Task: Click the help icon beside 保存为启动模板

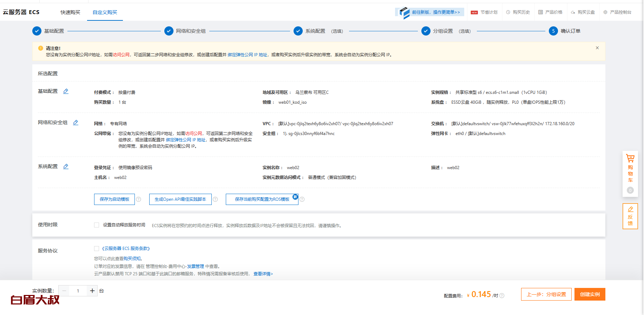Action: pyautogui.click(x=139, y=199)
